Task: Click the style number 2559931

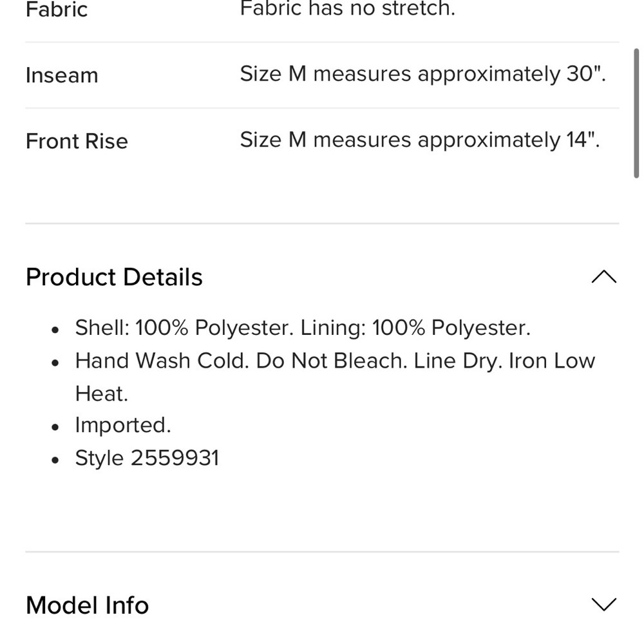Action: click(x=175, y=458)
